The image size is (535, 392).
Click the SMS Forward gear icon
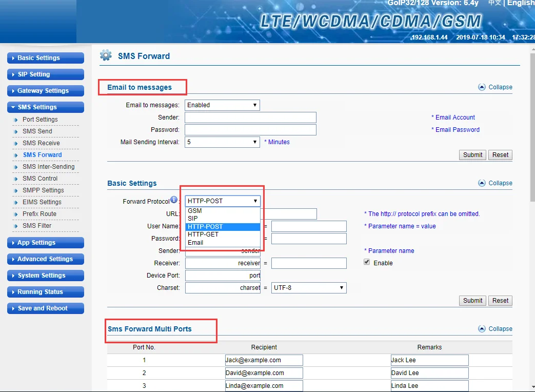point(106,55)
